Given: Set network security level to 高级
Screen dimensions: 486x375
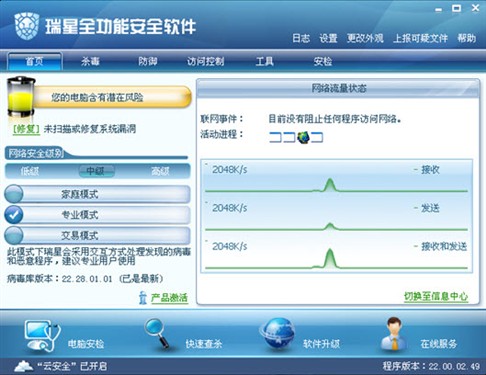Looking at the screenshot, I should pos(160,171).
